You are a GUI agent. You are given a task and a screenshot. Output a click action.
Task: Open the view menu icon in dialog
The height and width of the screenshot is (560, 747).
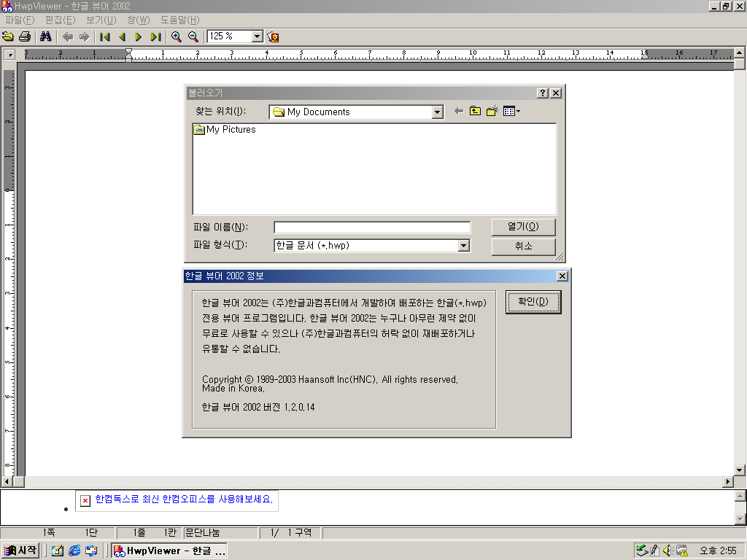click(x=511, y=112)
